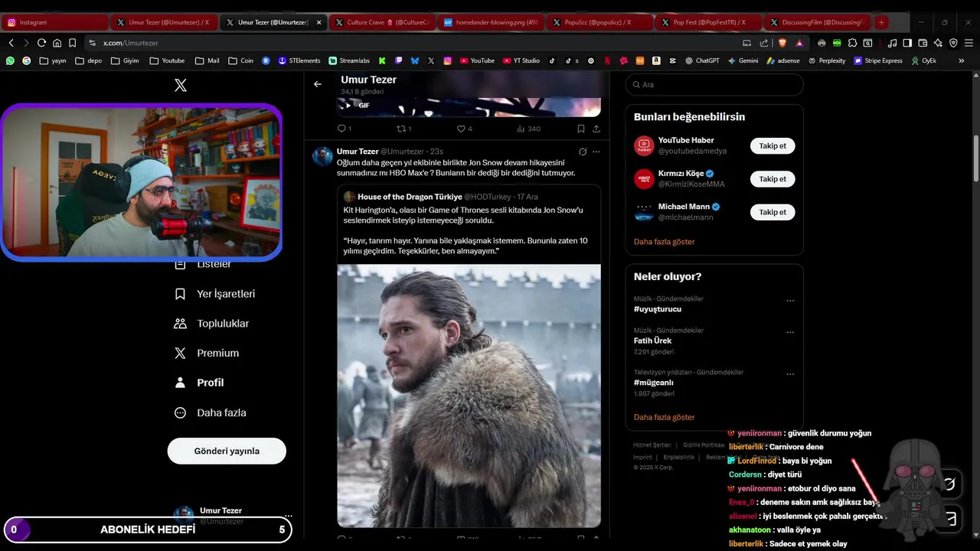Open Yer İşaretleri in sidebar

point(215,294)
